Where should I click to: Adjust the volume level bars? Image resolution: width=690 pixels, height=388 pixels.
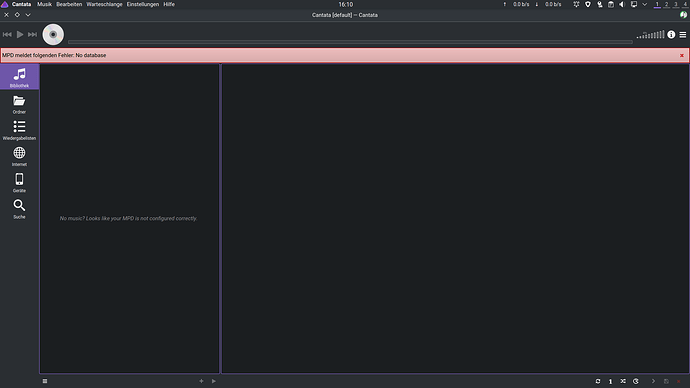point(650,34)
